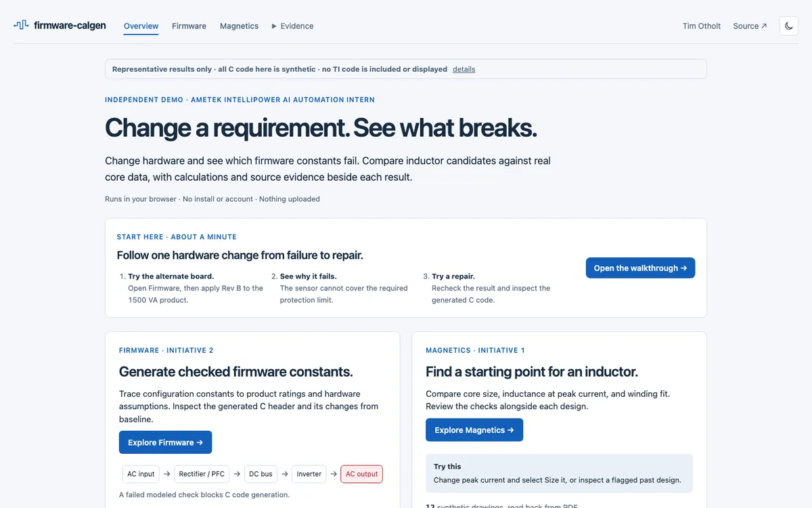This screenshot has height=508, width=812.
Task: Expand the Evidence menu triangle
Action: 274,26
